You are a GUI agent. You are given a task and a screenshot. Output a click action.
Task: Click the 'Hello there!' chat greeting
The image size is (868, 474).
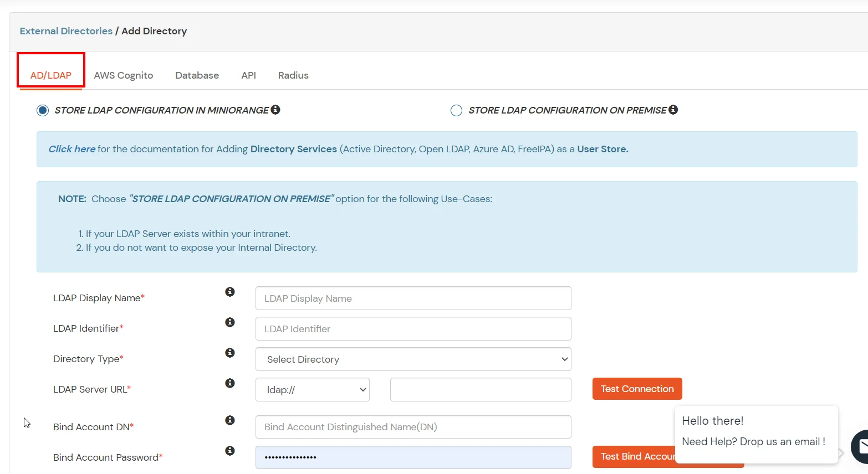(x=713, y=421)
